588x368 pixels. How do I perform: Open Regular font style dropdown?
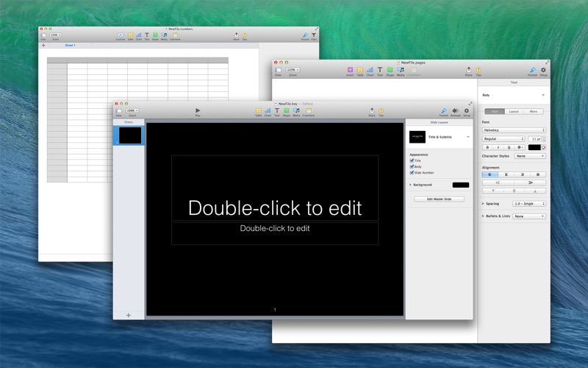(x=503, y=139)
